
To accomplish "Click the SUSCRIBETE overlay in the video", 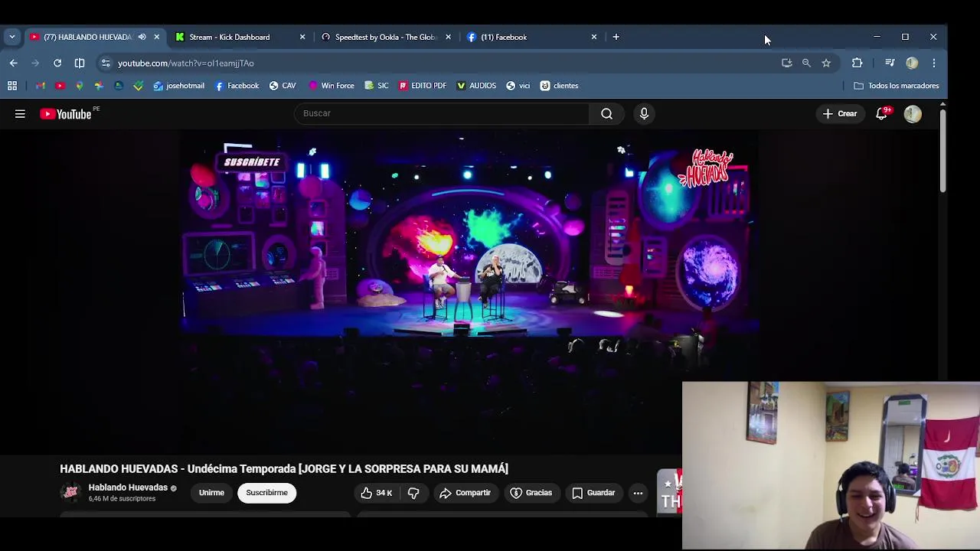I will [252, 162].
